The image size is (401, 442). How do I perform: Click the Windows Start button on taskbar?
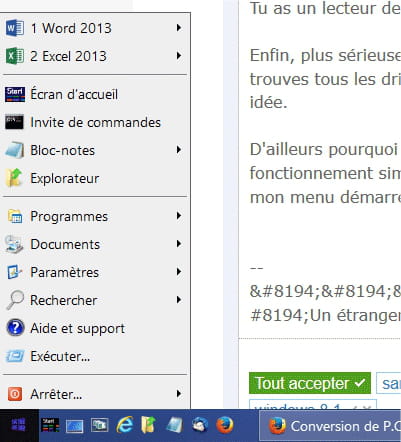19,426
